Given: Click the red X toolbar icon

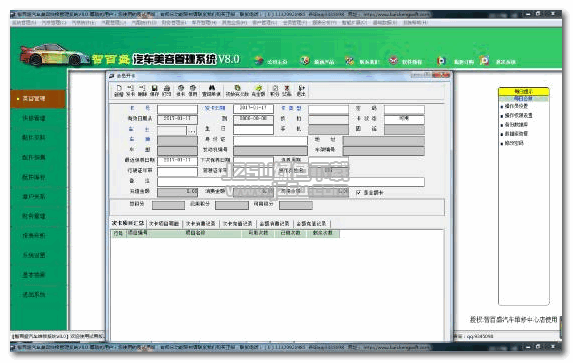Looking at the screenshot, I should 287,90.
